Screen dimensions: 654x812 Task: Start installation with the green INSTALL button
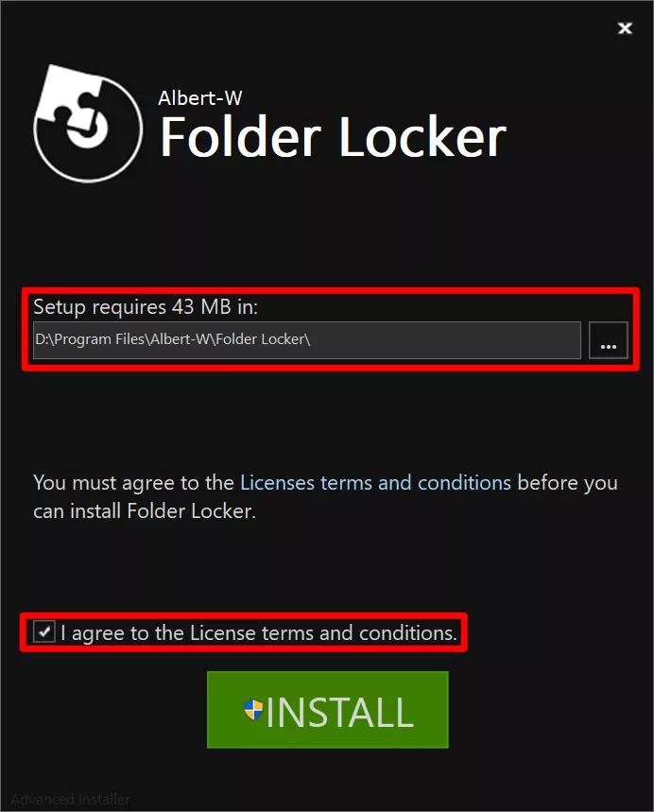tap(328, 710)
